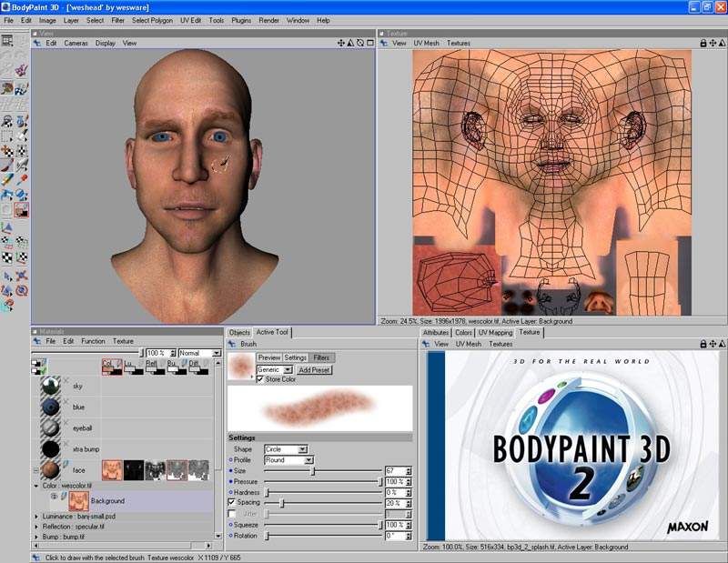Open the UV Edit menu
Viewport: 728px width, 563px height.
pyautogui.click(x=190, y=20)
